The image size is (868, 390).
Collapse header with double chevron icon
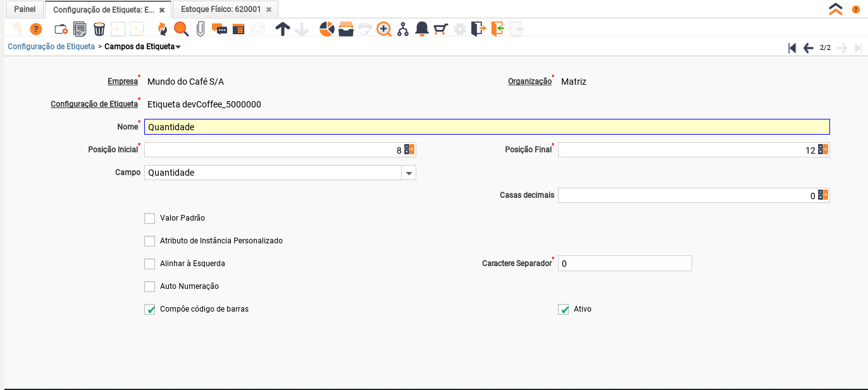pyautogui.click(x=836, y=9)
